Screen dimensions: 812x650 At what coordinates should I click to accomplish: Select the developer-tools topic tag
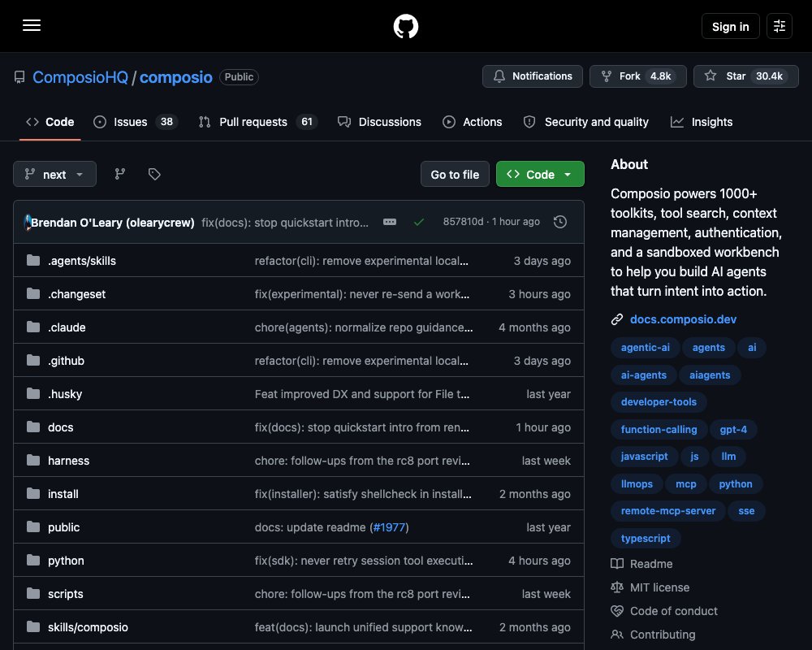pos(659,401)
